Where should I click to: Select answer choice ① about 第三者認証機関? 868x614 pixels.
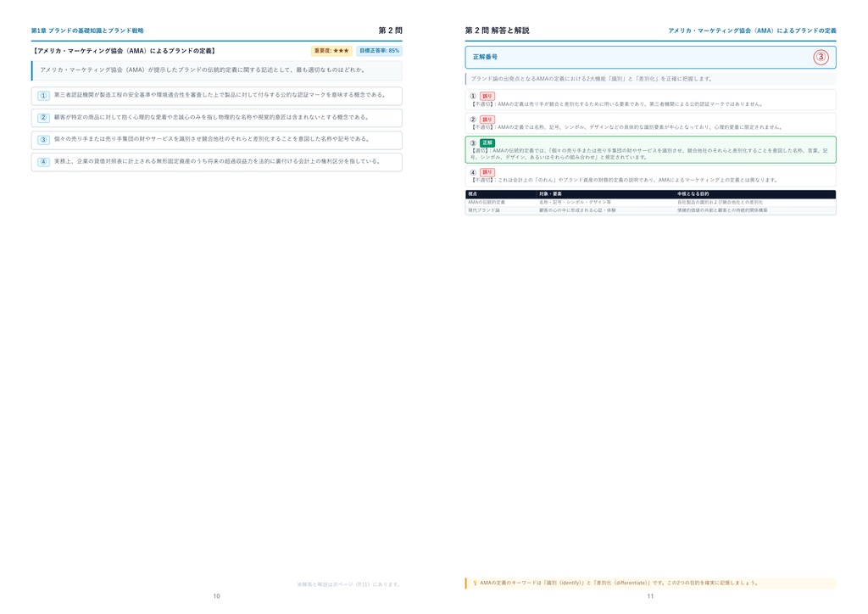point(216,96)
